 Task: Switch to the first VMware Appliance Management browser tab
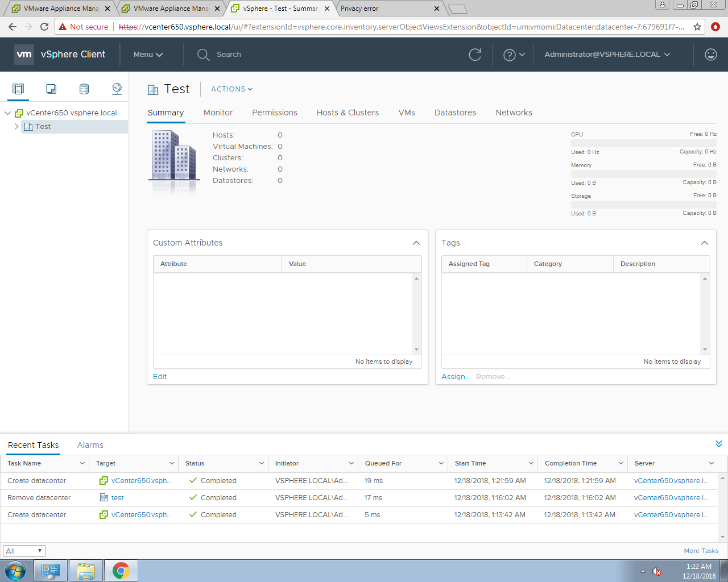[x=61, y=9]
